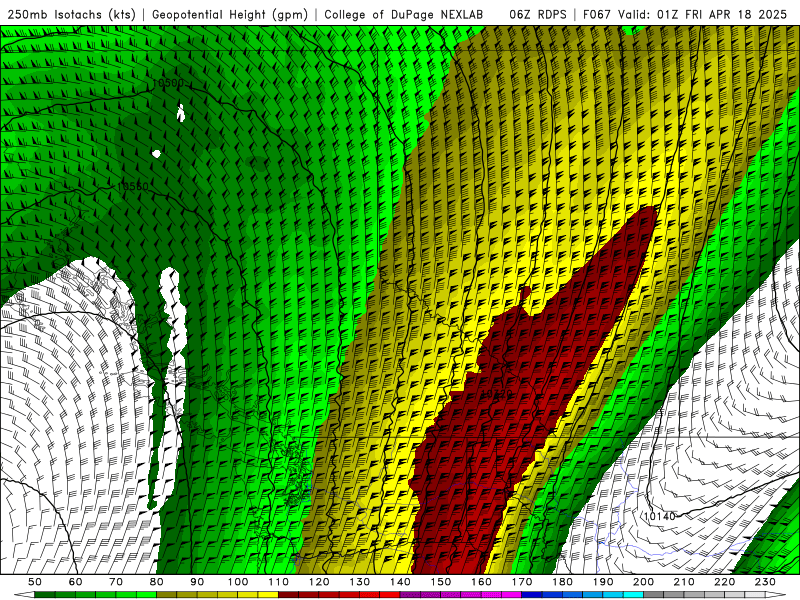The width and height of the screenshot is (800, 600).
Task: Click the 10560 height contour label
Action: click(132, 186)
